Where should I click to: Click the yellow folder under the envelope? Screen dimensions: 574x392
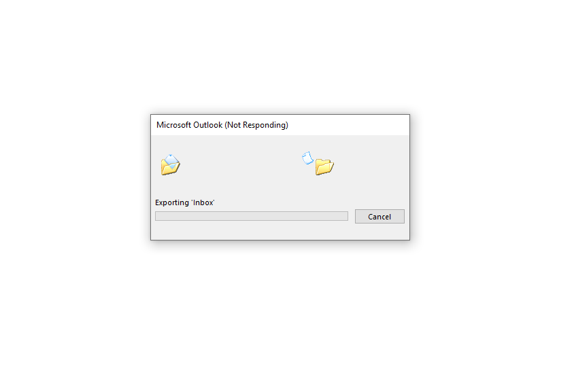171,169
